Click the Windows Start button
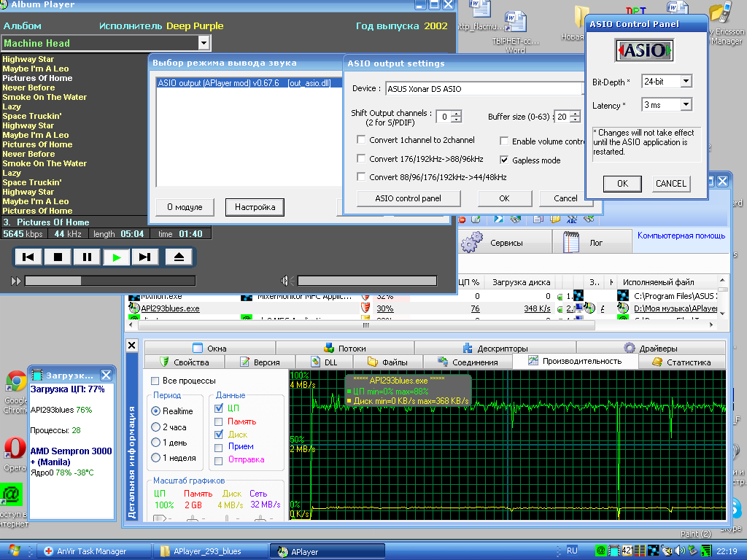 13,551
